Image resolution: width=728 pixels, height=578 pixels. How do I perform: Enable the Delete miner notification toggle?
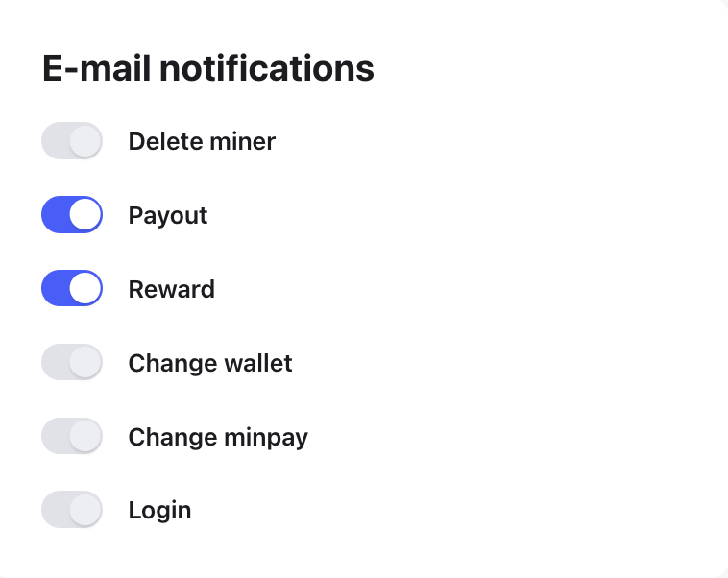pos(71,141)
